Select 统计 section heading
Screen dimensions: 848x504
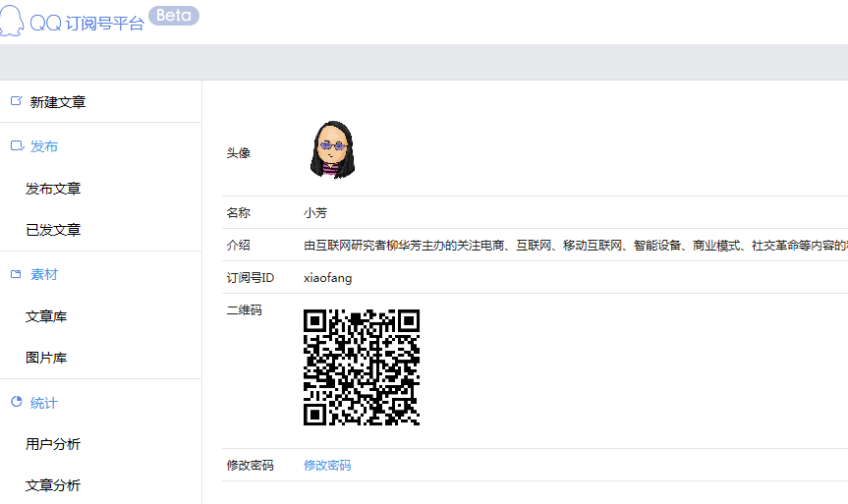[44, 403]
